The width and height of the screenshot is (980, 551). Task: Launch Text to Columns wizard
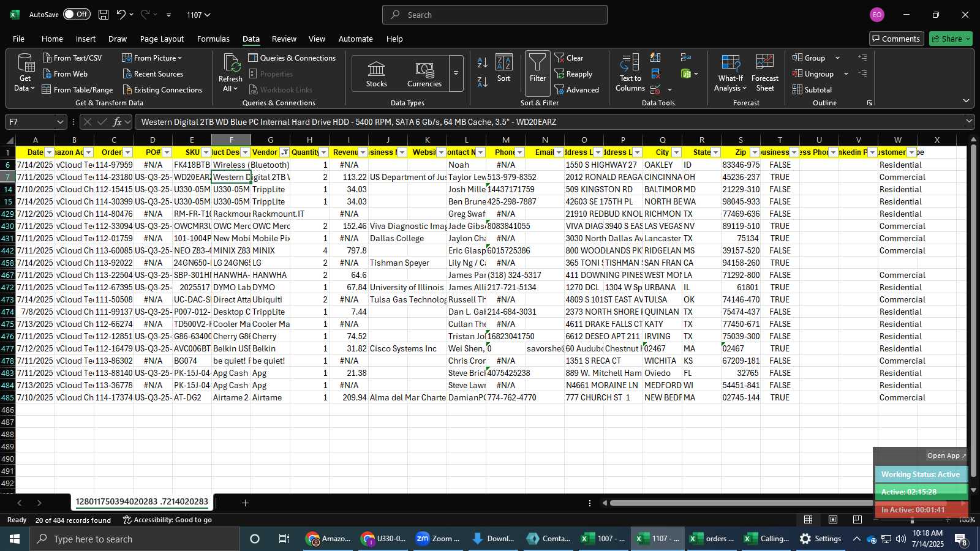pyautogui.click(x=630, y=72)
